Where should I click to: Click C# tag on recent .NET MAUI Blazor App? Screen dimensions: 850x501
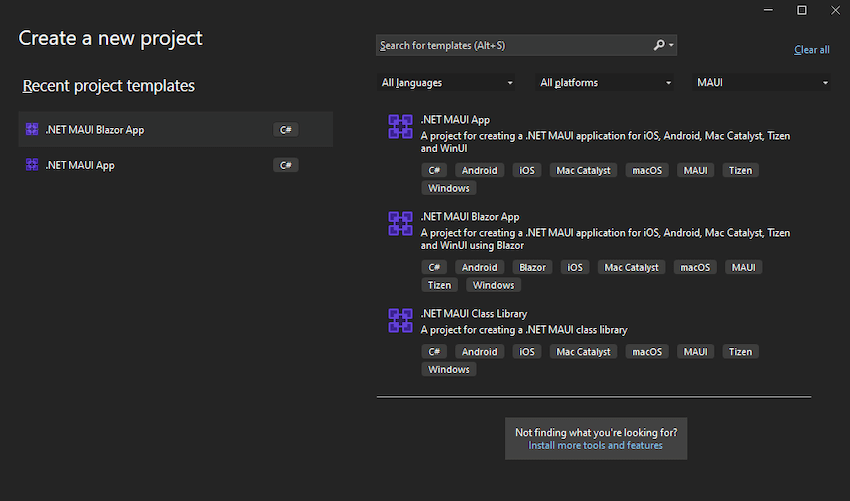point(286,130)
